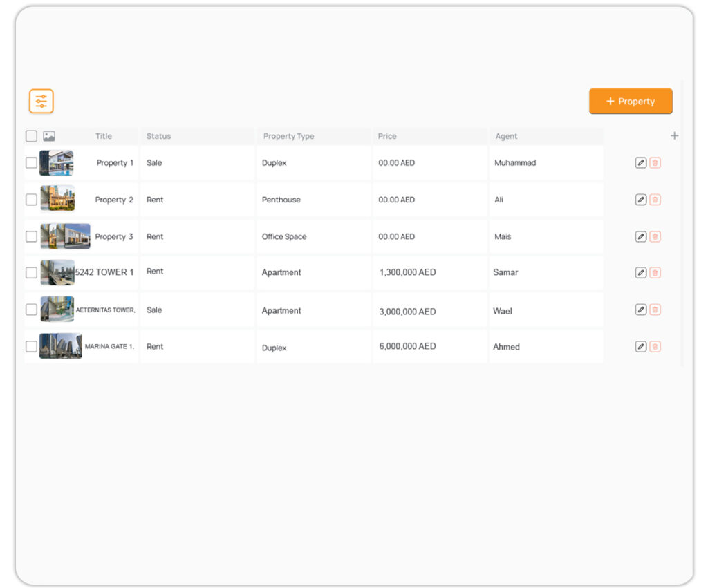This screenshot has height=588, width=708.
Task: Tick the MARINA GATE 1 checkbox
Action: tap(31, 347)
